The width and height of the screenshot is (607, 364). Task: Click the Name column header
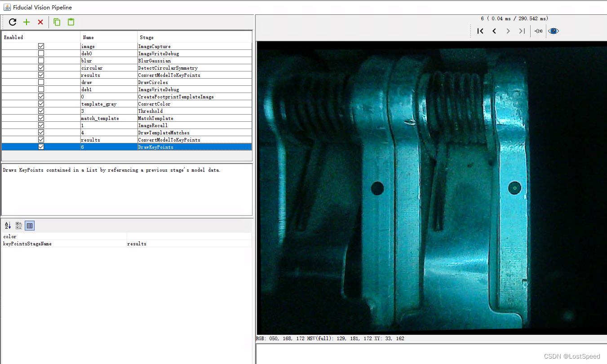pyautogui.click(x=109, y=37)
